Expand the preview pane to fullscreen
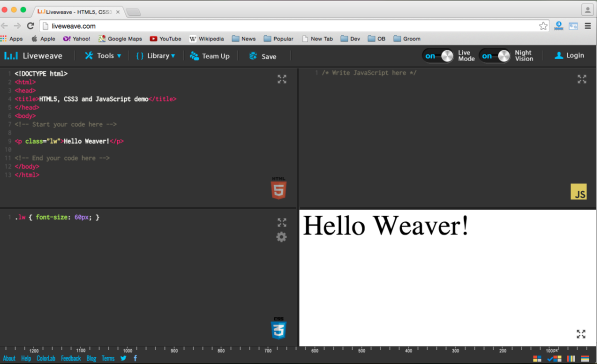The image size is (597, 364). coord(581,334)
